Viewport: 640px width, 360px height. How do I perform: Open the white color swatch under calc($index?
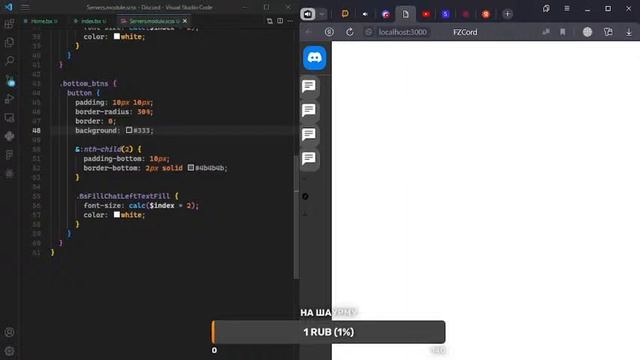[x=117, y=215]
